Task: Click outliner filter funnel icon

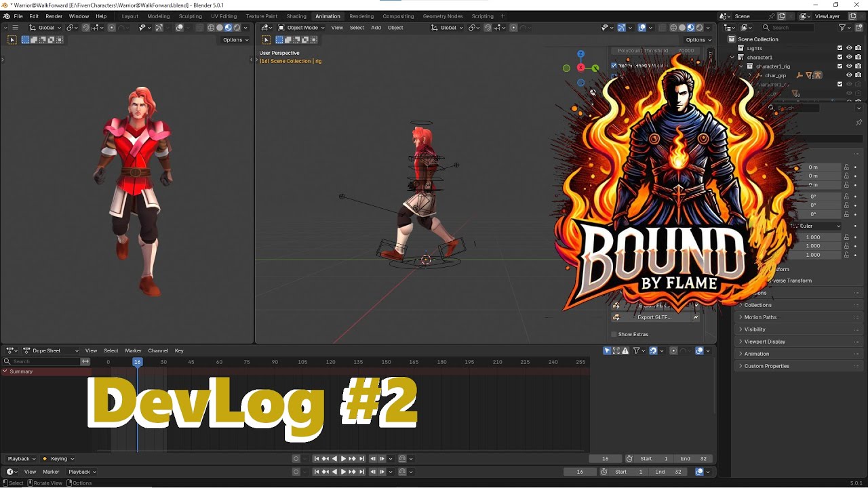Action: pyautogui.click(x=842, y=28)
